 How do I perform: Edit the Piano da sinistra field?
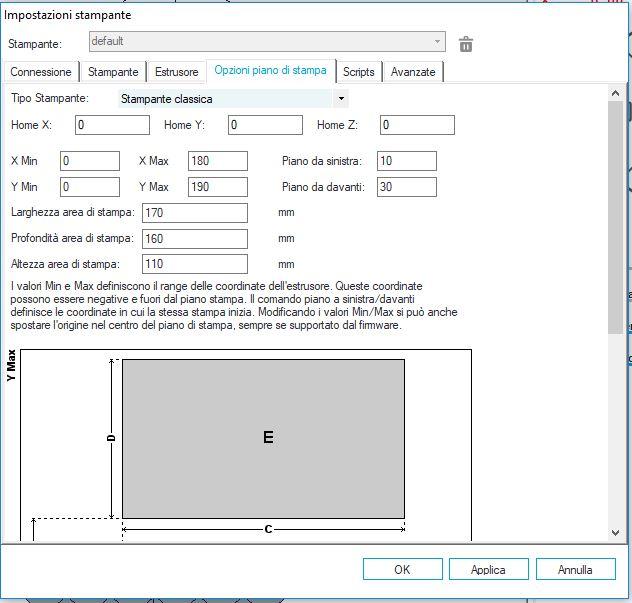(407, 161)
